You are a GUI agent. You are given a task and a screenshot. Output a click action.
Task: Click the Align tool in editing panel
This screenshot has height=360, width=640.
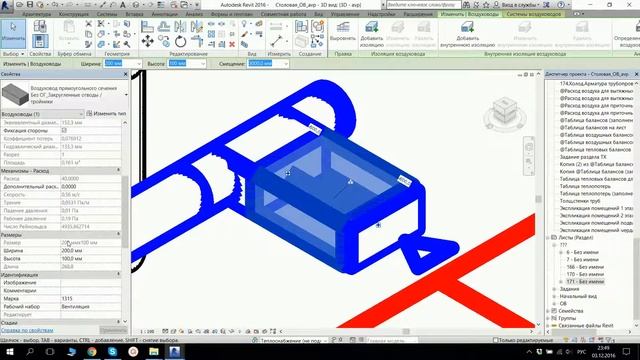coord(147,27)
